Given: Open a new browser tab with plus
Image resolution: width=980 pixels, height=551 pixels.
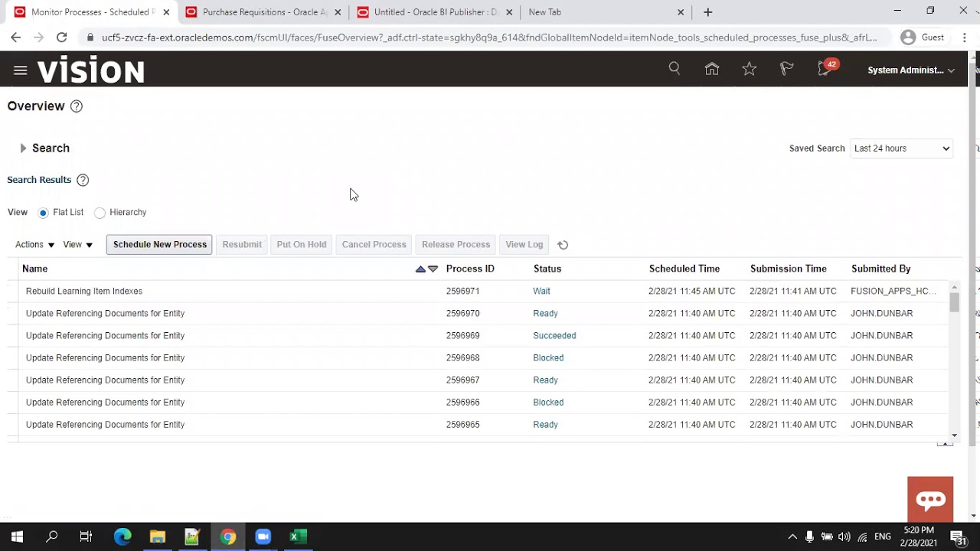Looking at the screenshot, I should 707,12.
